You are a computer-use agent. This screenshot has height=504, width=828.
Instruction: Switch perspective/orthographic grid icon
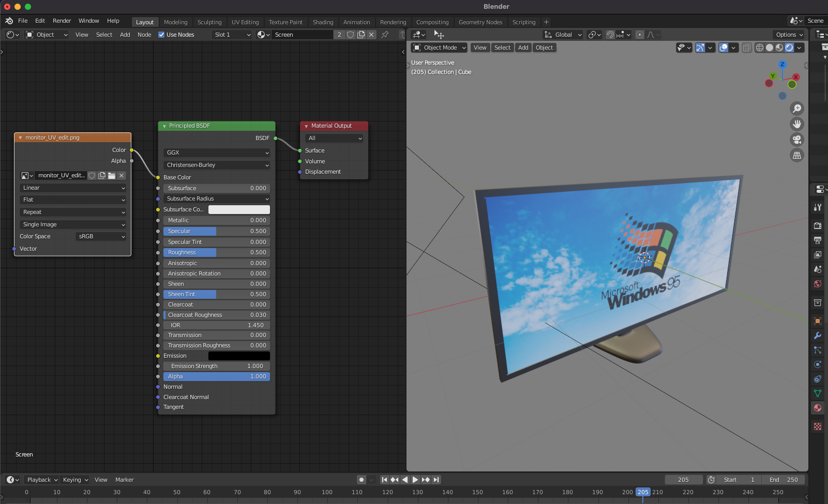pos(797,155)
